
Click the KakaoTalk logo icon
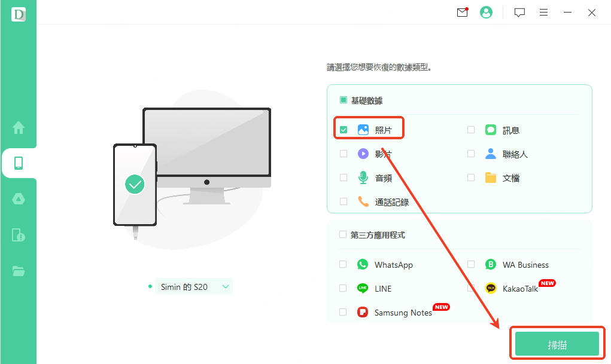[491, 288]
